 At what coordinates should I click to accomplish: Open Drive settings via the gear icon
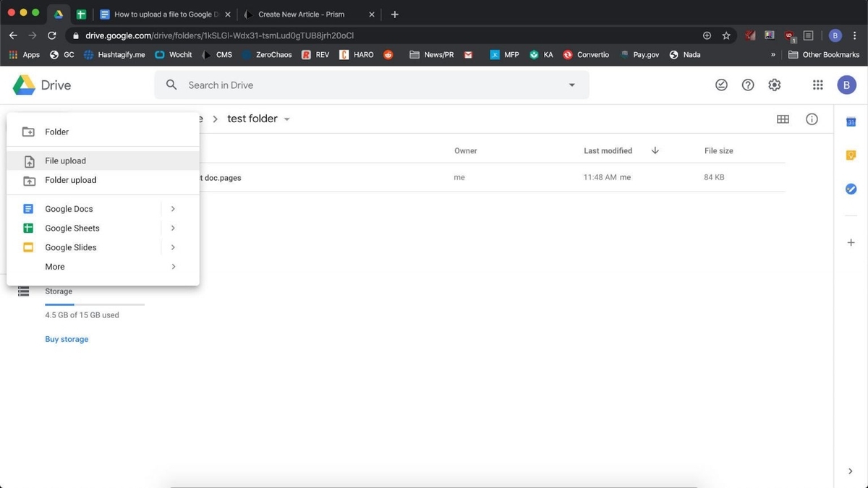(x=774, y=85)
